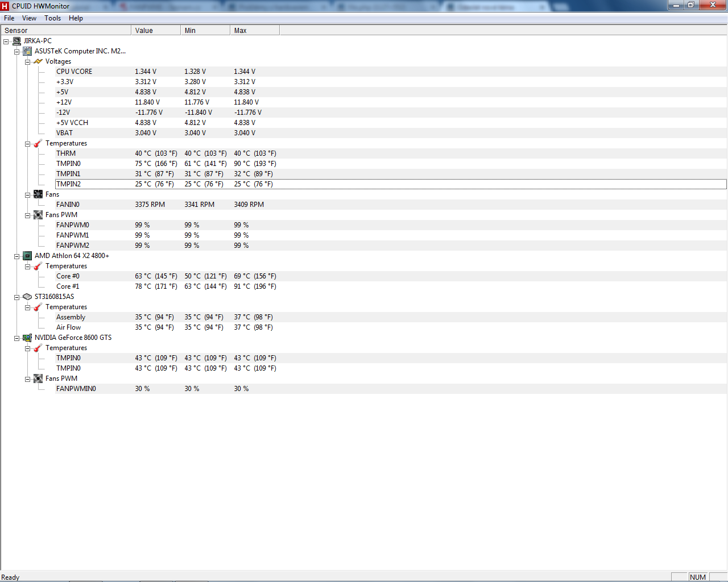Viewport: 728px width, 582px height.
Task: Collapse the NVIDIA Fans PWM group
Action: coord(28,379)
